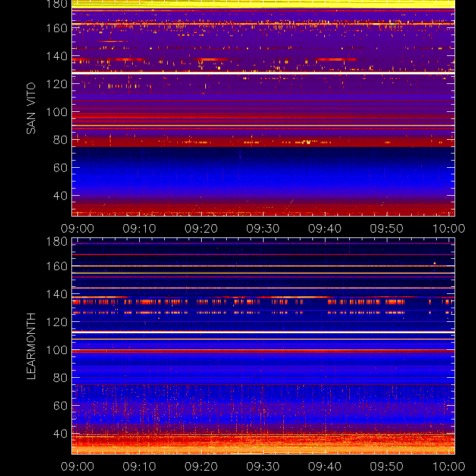Image resolution: width=476 pixels, height=476 pixels.
Task: Click 09:40 time label below San Vito plot
Action: click(x=325, y=228)
